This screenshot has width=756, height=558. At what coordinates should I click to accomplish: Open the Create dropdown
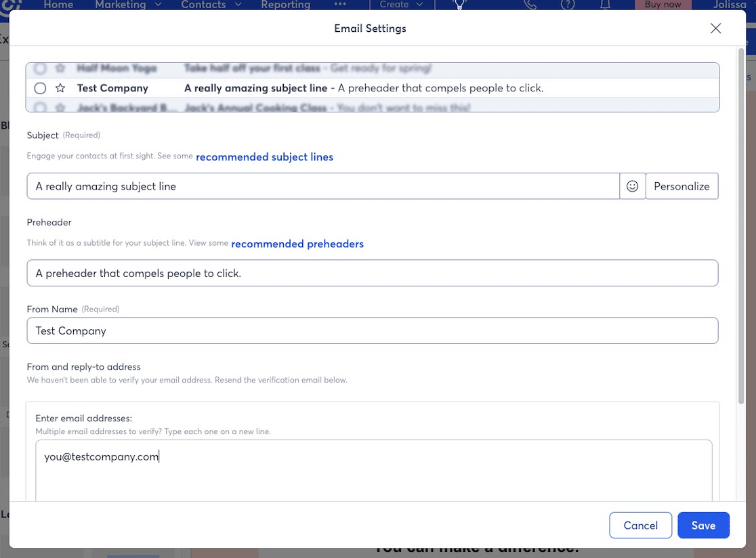click(400, 5)
